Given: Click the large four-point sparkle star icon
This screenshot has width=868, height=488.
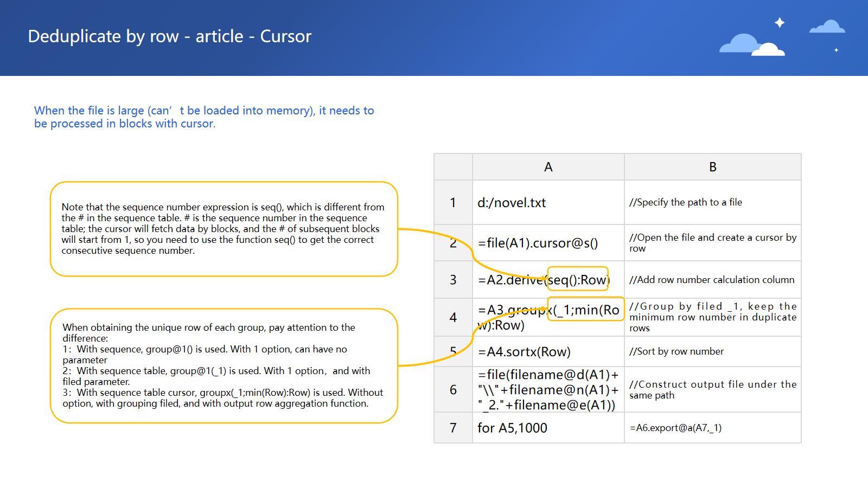Looking at the screenshot, I should coord(780,23).
